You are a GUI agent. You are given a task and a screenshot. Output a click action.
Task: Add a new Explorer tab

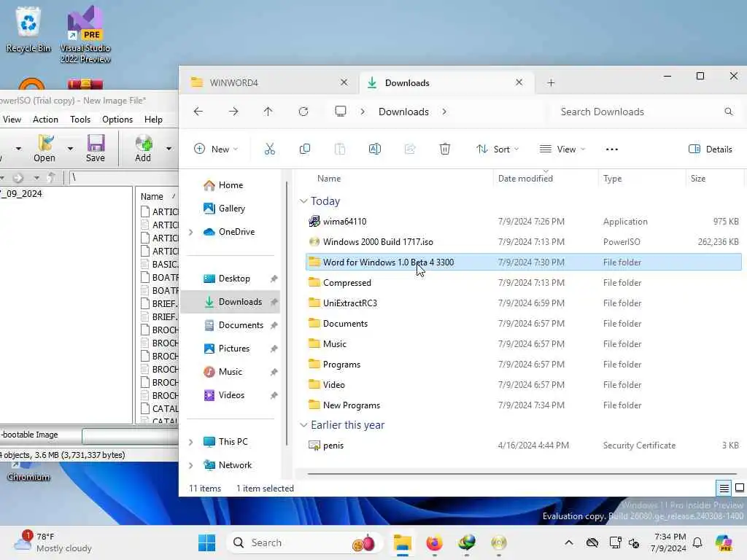(x=551, y=83)
